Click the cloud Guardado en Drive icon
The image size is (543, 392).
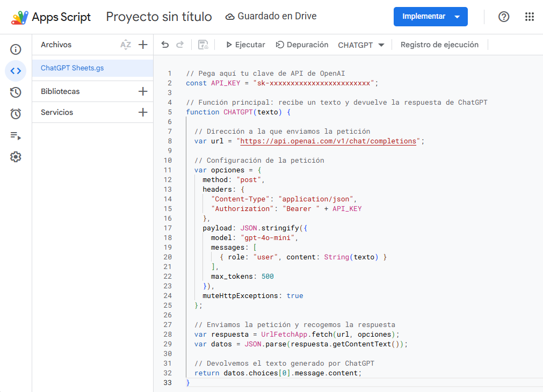[x=230, y=17]
